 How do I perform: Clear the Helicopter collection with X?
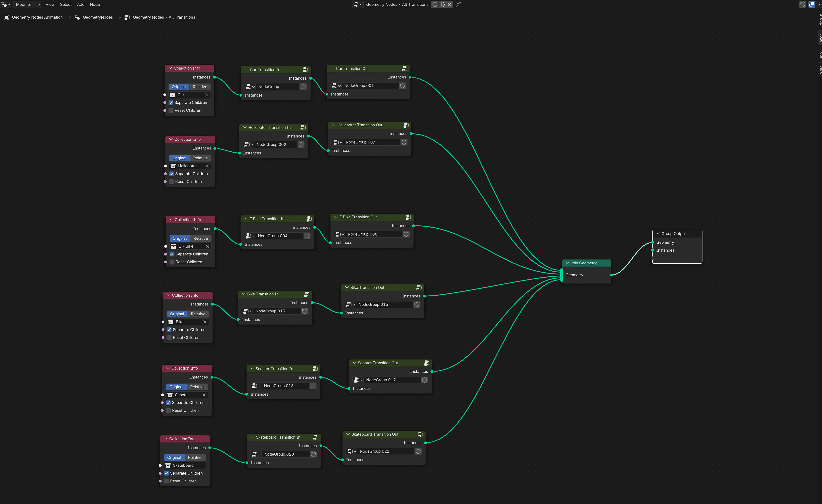[207, 166]
